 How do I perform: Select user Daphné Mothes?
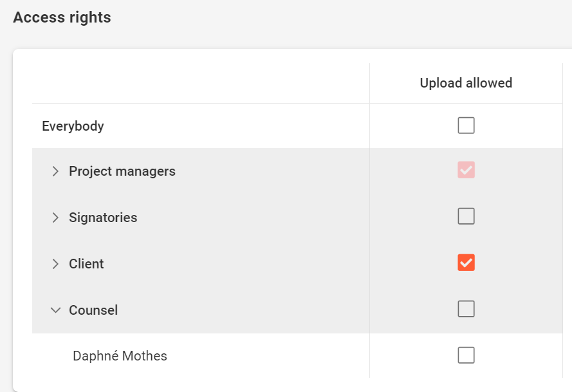120,356
